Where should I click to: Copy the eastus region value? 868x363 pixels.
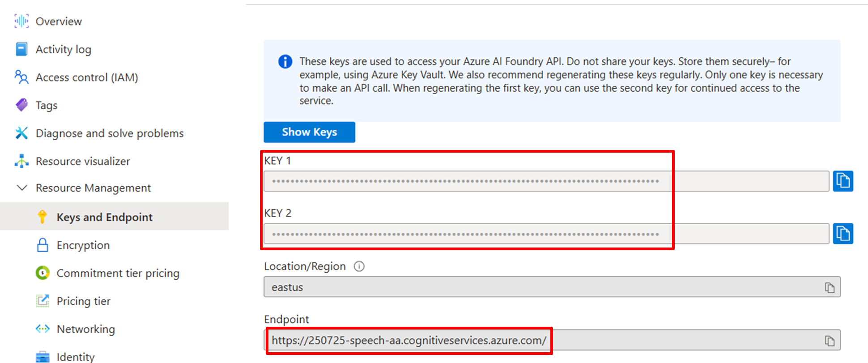pos(831,287)
